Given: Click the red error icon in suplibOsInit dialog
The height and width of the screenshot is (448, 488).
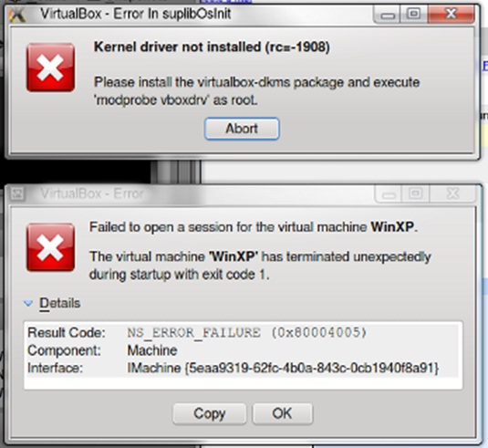Looking at the screenshot, I should pos(50,68).
